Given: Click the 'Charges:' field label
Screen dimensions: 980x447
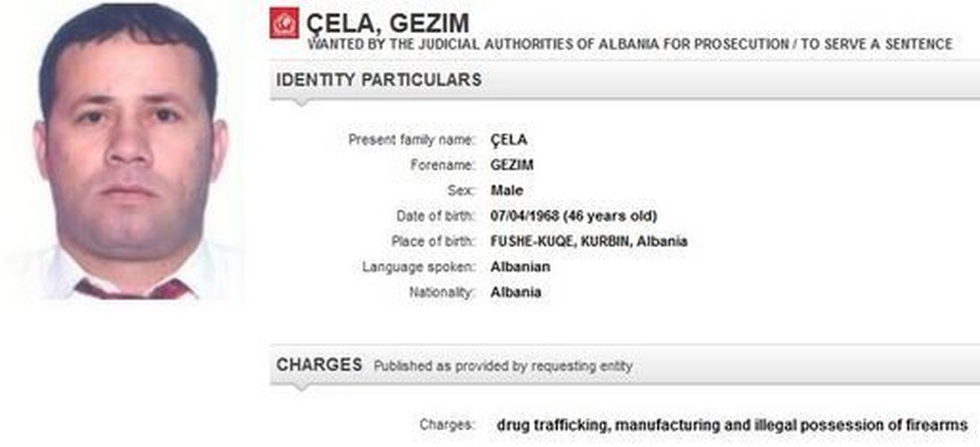Looking at the screenshot, I should coord(447,426).
